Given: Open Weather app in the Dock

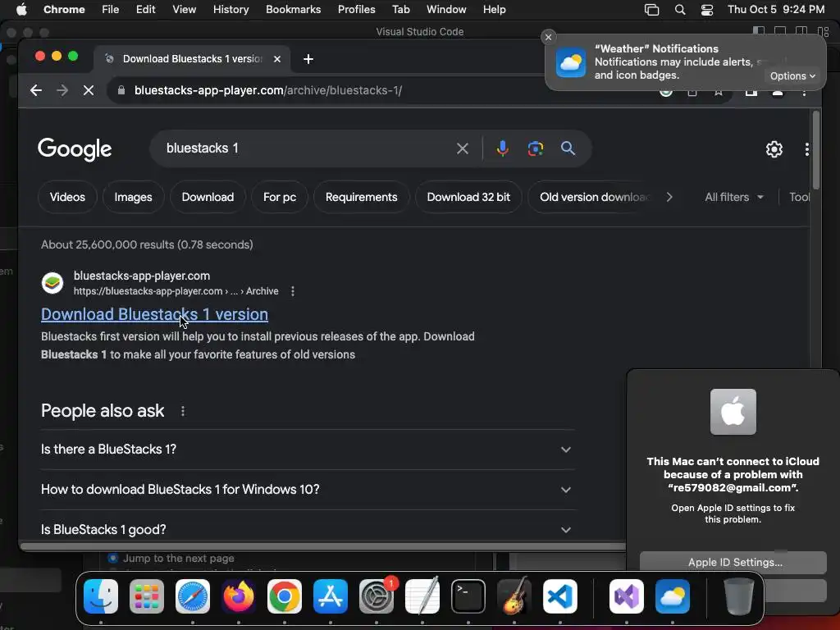Looking at the screenshot, I should (673, 596).
